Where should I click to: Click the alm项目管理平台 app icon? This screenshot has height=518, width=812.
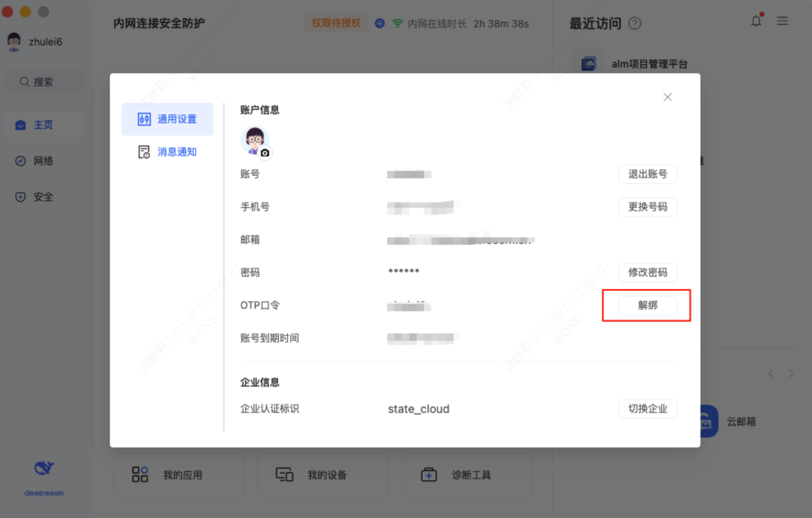point(589,64)
